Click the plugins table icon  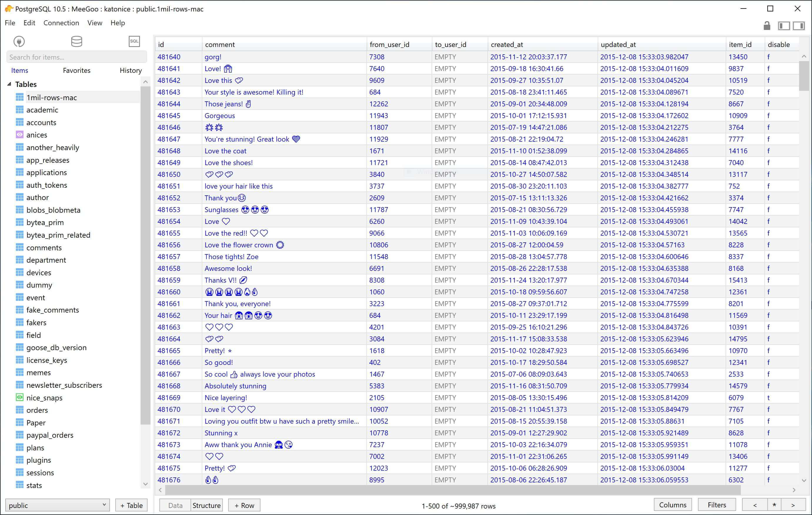[20, 460]
